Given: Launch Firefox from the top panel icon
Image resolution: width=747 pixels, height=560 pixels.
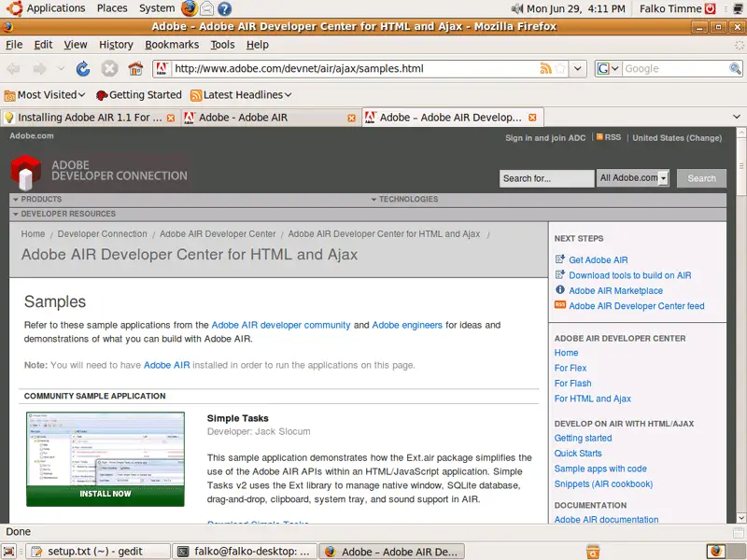Looking at the screenshot, I should point(190,8).
